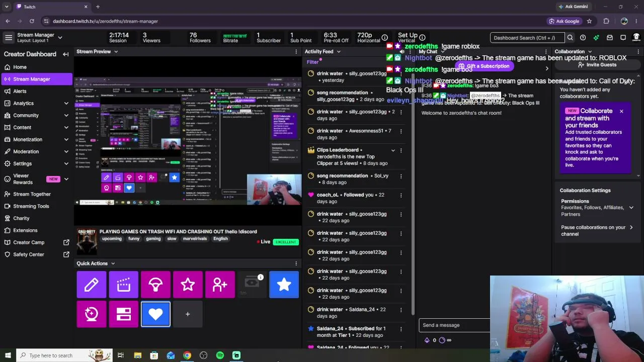Click the Viewer Rewards sidebar item
Viewport: 644px width, 362px height.
36,179
